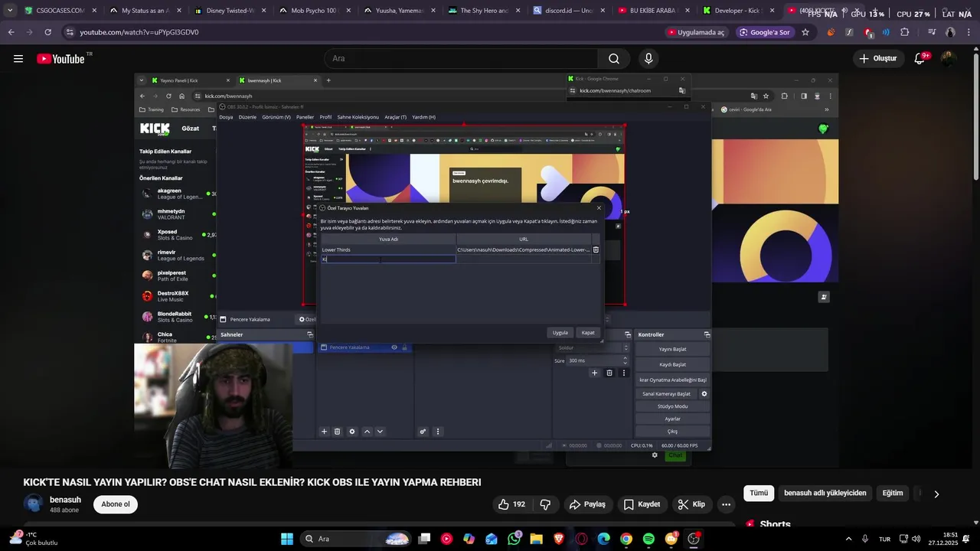Open Copilot from the taskbar
The height and width of the screenshot is (551, 980).
(469, 539)
